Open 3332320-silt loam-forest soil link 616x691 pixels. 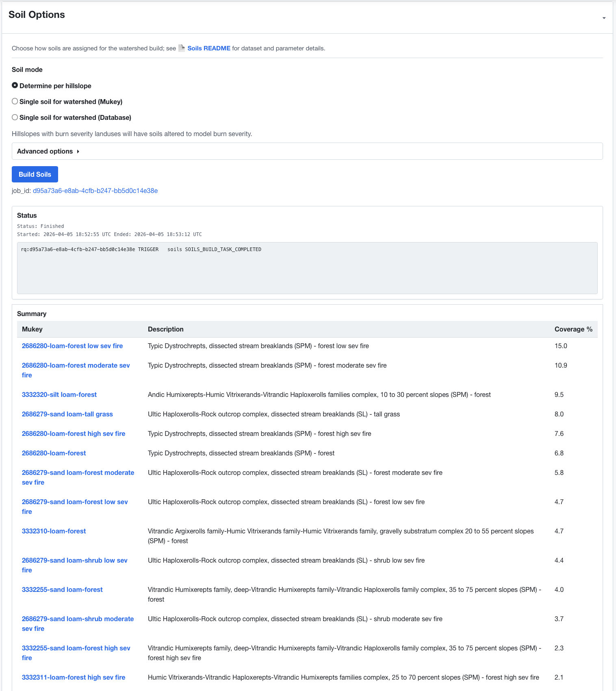click(59, 394)
